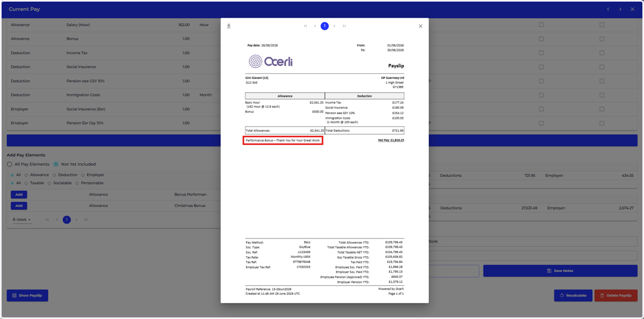Screen dimensions: 644x319
Task: Close the Current Pay window
Action: [x=632, y=9]
